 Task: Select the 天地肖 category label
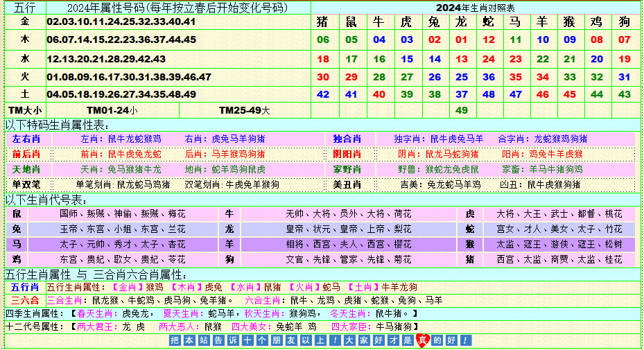click(26, 169)
